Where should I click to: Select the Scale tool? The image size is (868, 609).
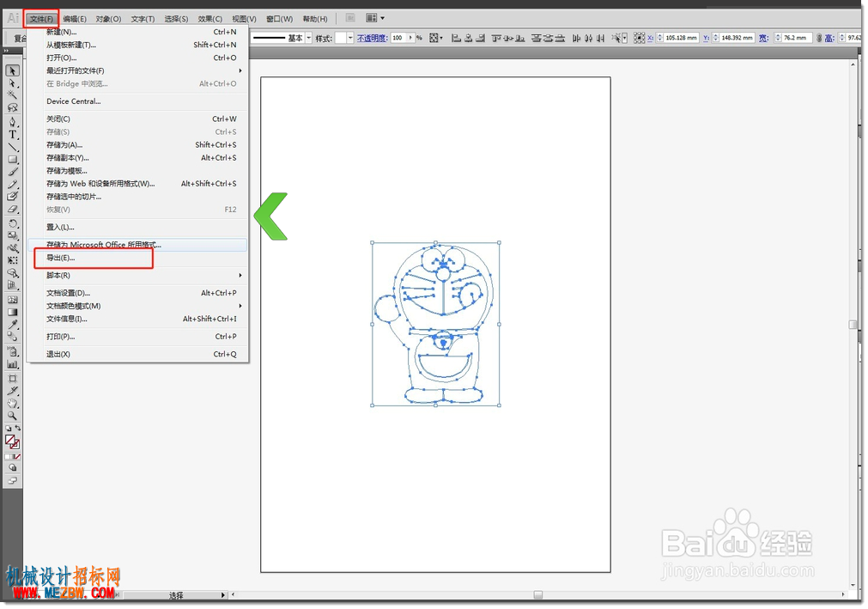pyautogui.click(x=12, y=236)
